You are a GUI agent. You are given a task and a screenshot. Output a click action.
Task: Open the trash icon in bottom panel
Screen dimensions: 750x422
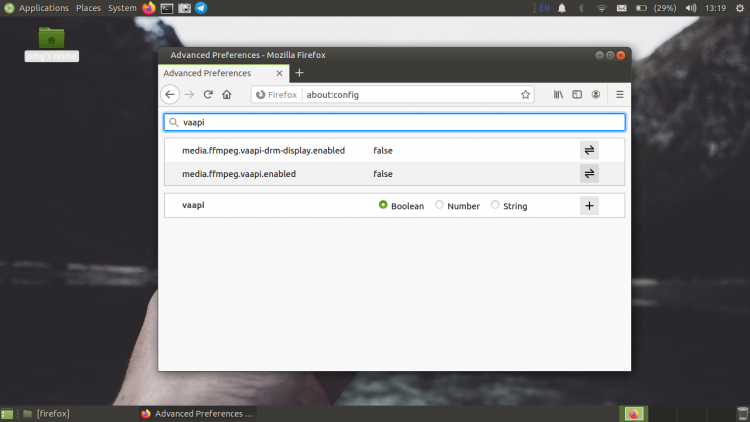click(742, 414)
